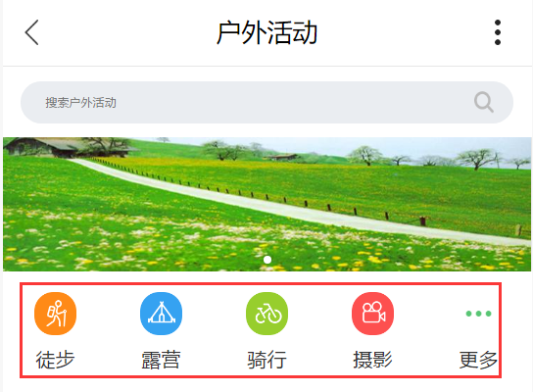Tap the green three-dot more icon
The width and height of the screenshot is (533, 392).
tap(478, 314)
